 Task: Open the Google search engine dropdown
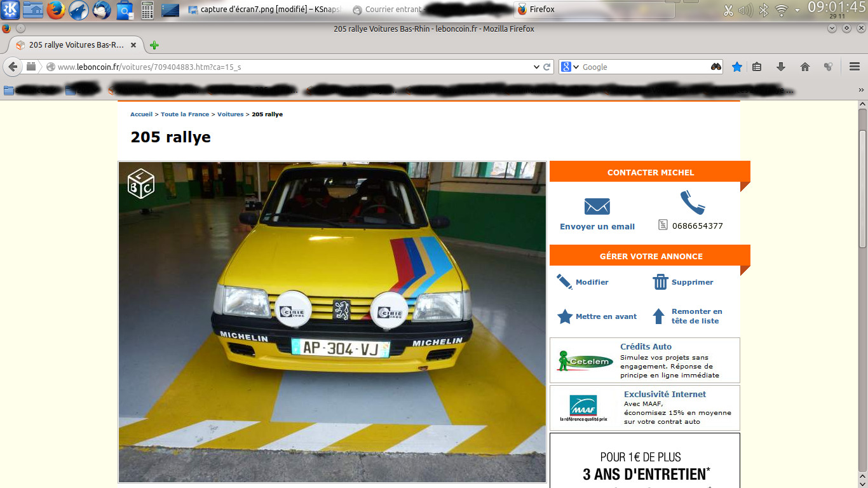(x=570, y=67)
